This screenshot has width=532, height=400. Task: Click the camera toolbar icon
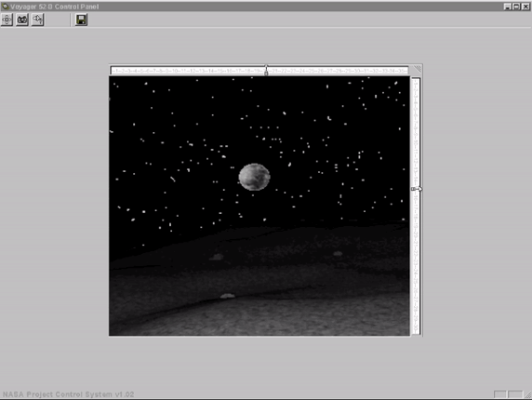22,20
